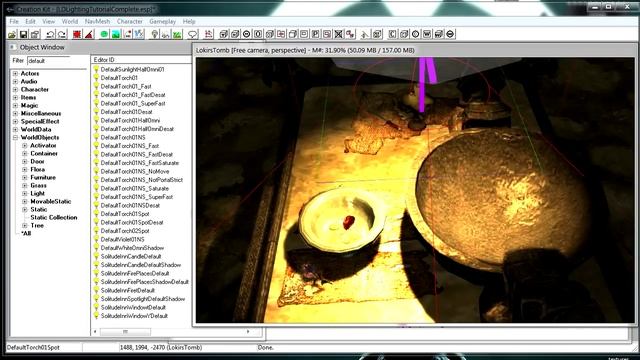
Task: Expand the MovableStatic subcategory
Action: click(x=25, y=202)
